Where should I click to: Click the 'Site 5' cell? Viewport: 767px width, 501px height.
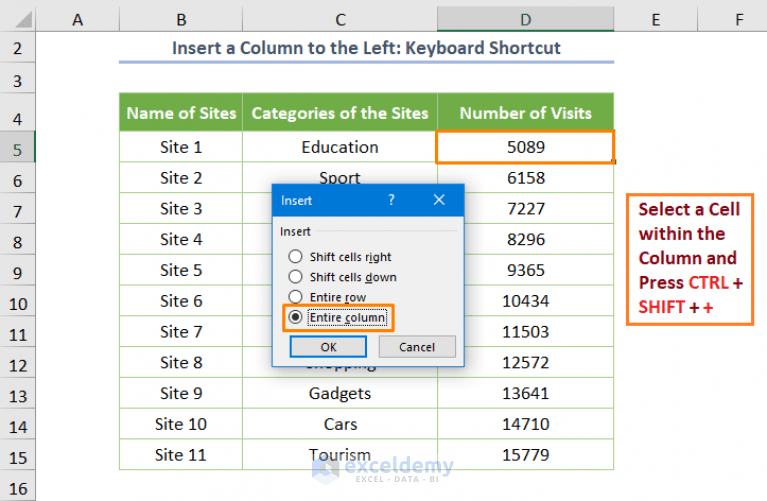[181, 270]
